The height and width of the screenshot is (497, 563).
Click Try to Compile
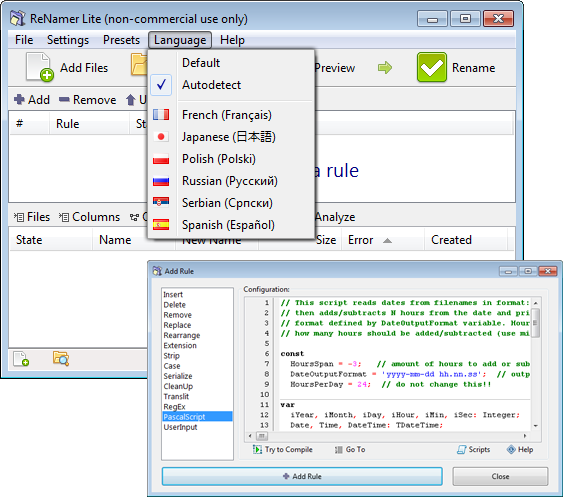[x=283, y=450]
